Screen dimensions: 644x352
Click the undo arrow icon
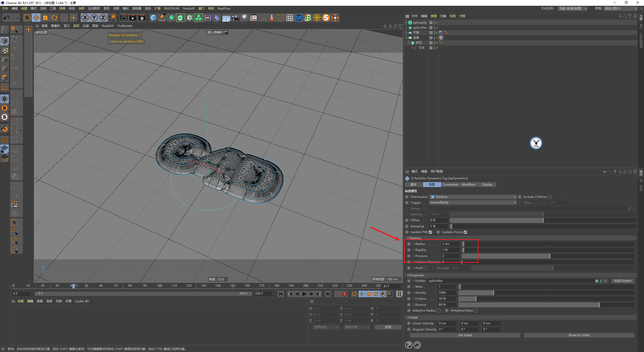(7, 18)
